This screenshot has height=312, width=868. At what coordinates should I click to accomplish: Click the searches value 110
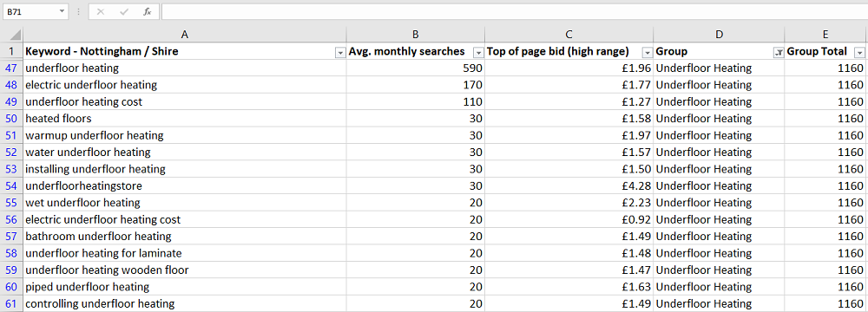click(416, 101)
